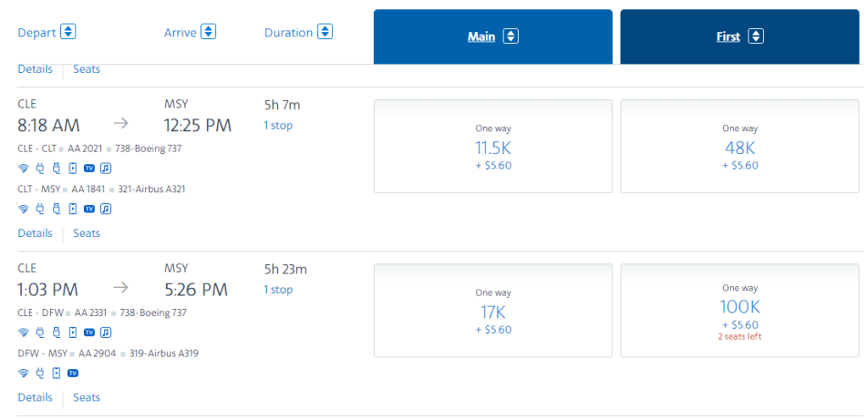
Task: Select 11.5K Main fare for 8:18 AM flight
Action: 492,146
